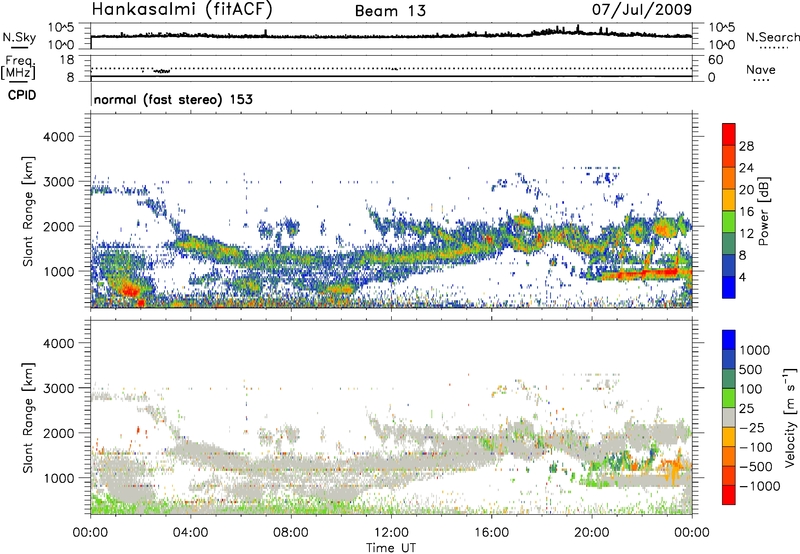Click 'Slant Range [km]' label of power panel
The width and height of the screenshot is (800, 554).
tap(28, 211)
